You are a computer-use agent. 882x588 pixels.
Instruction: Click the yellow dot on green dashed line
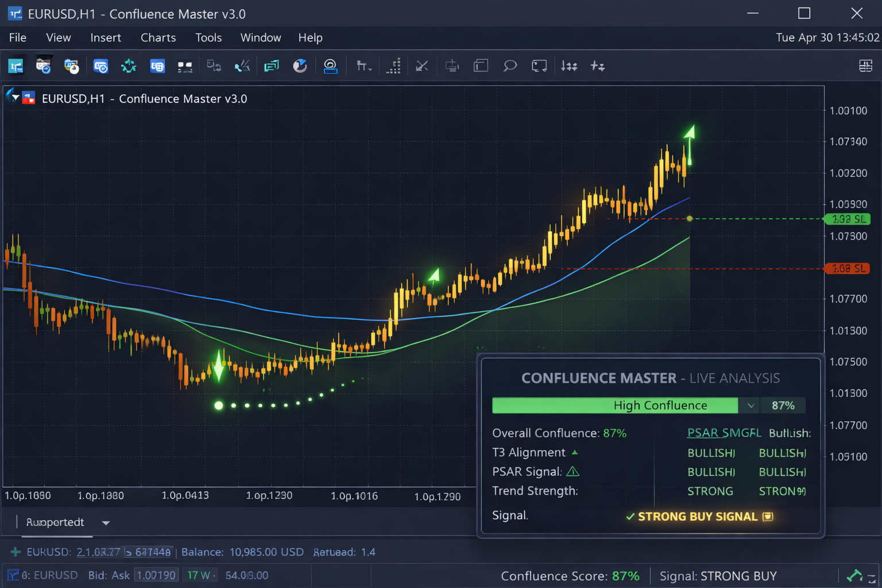[x=690, y=219]
